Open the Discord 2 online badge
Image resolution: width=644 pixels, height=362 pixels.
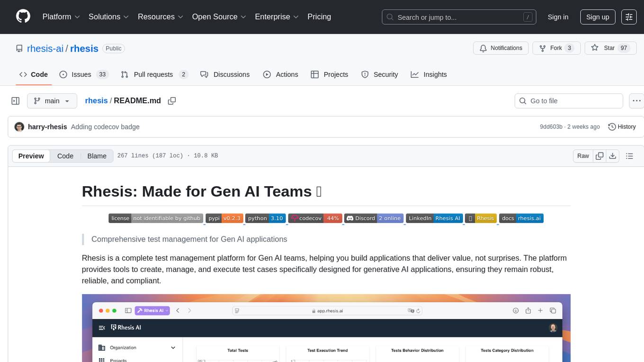tap(374, 218)
